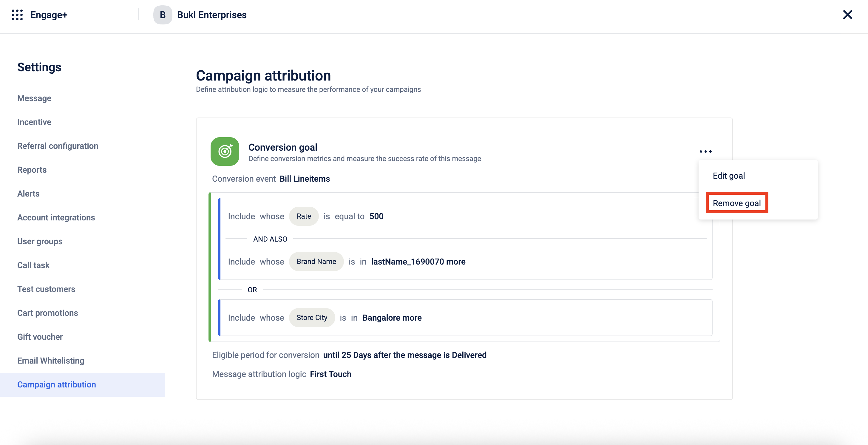The image size is (868, 445).
Task: Go to Incentive settings
Action: 34,122
